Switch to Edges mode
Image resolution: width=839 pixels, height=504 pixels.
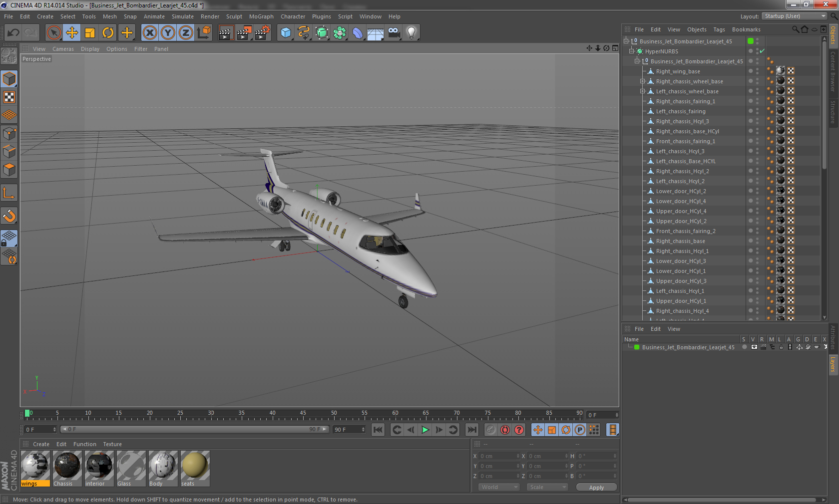9,152
